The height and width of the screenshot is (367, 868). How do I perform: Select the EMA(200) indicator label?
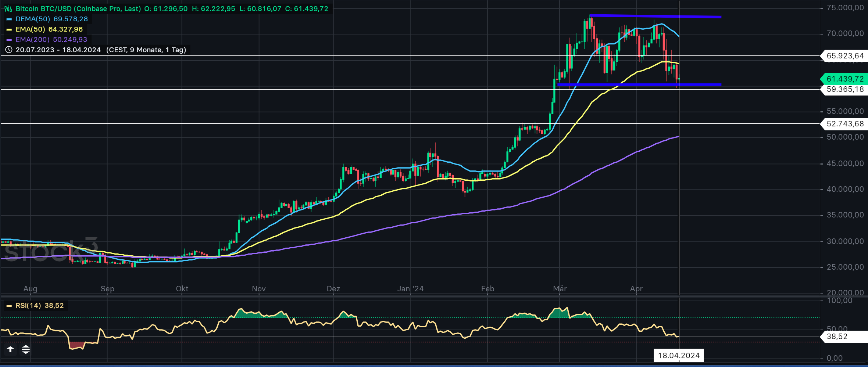pyautogui.click(x=32, y=40)
